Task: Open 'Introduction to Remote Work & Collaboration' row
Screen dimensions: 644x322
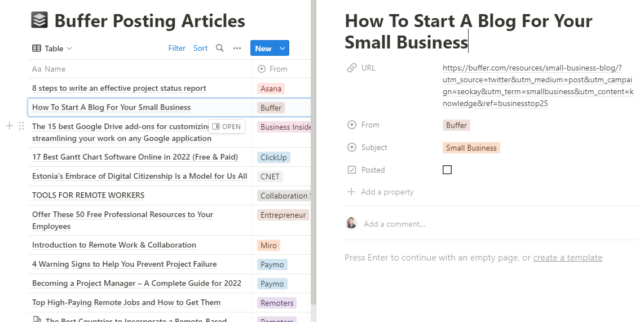Action: [x=114, y=245]
